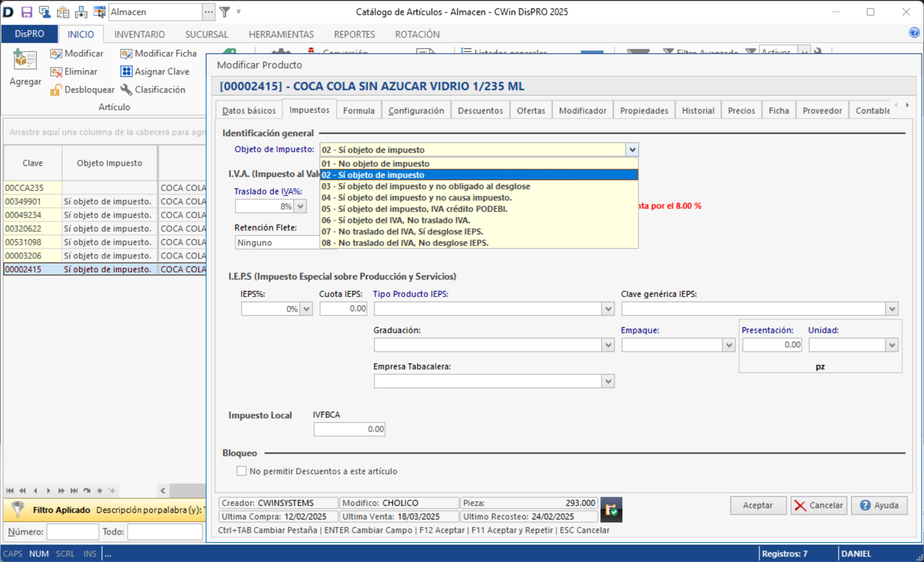
Task: Open the DisPRO application menu
Action: [29, 34]
